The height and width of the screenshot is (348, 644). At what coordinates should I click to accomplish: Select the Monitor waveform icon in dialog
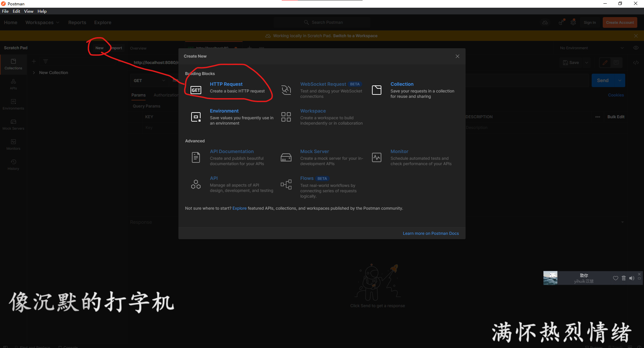(x=377, y=157)
